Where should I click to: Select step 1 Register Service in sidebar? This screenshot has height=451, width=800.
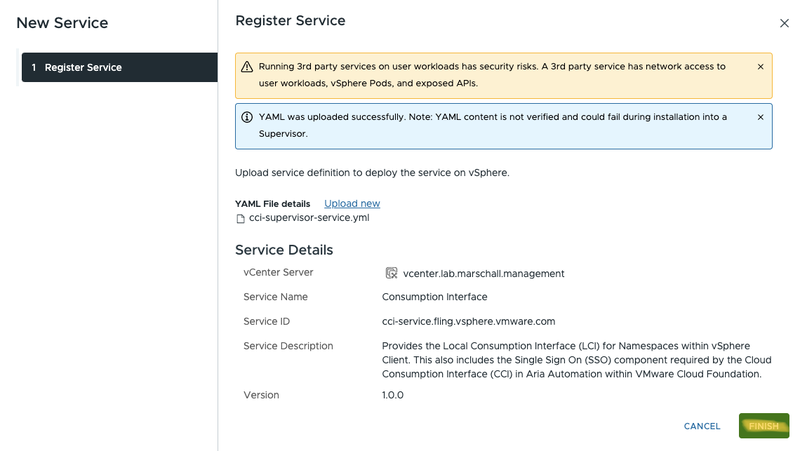(118, 67)
